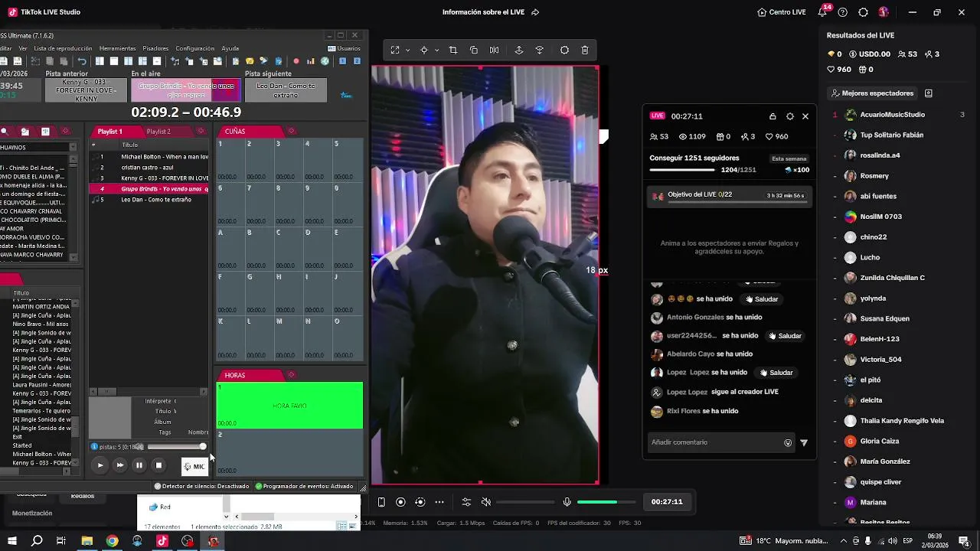Open the help question mark icon

pos(843,12)
